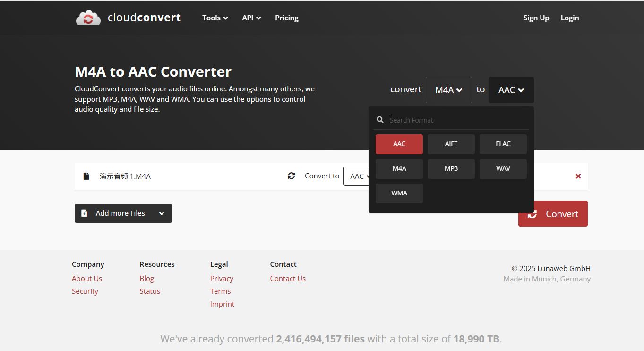This screenshot has width=644, height=351.
Task: Open the Imprint footer link
Action: click(222, 304)
